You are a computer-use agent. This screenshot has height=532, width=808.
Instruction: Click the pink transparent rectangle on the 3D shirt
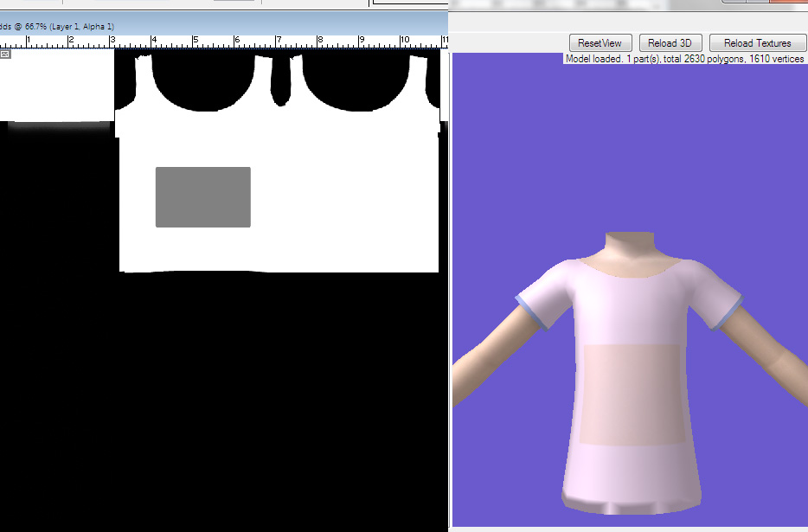(633, 394)
